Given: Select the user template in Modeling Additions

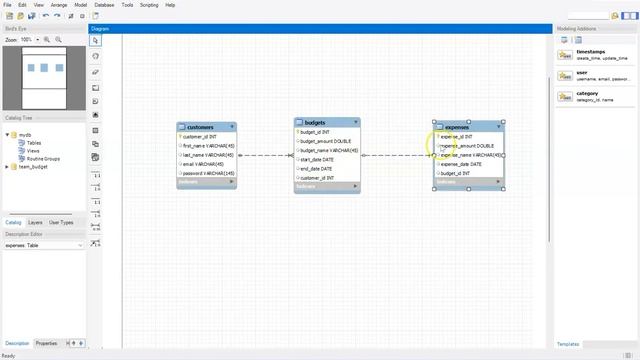Looking at the screenshot, I should click(595, 76).
